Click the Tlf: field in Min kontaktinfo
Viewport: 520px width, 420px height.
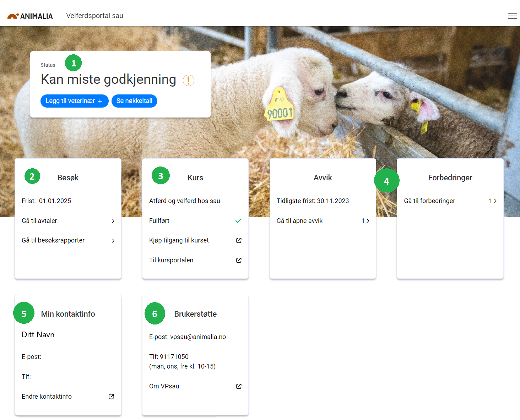click(x=26, y=377)
